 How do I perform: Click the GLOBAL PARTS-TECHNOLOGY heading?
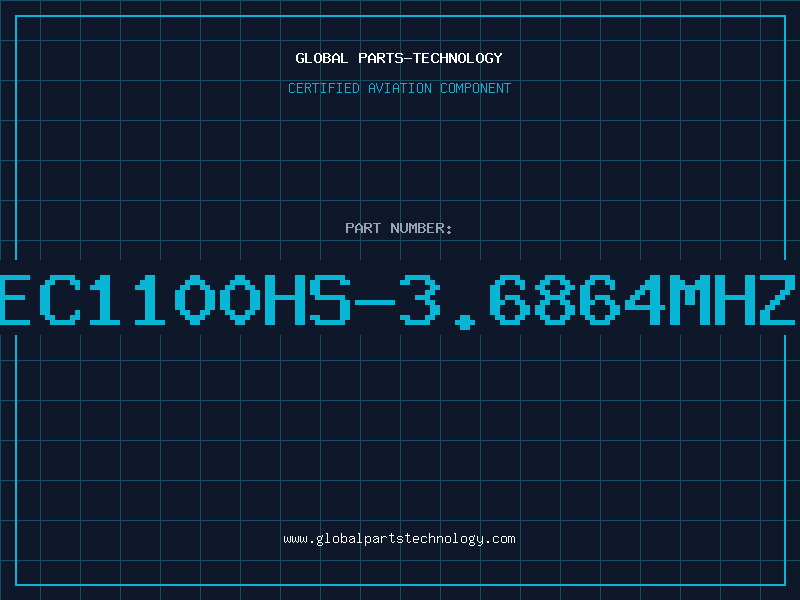point(399,58)
